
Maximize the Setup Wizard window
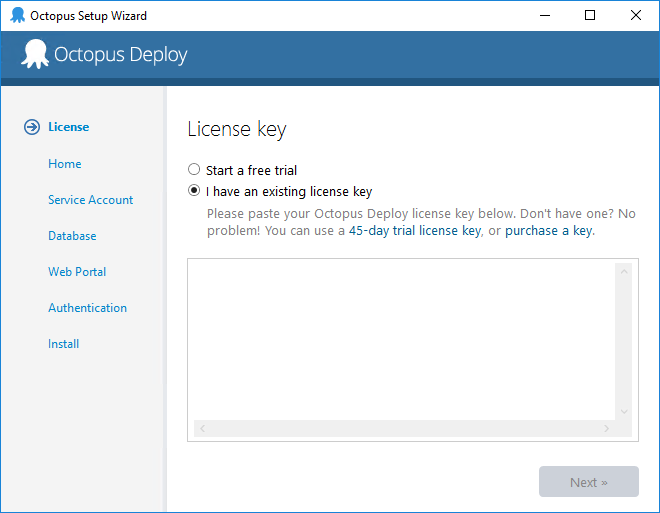click(x=590, y=16)
